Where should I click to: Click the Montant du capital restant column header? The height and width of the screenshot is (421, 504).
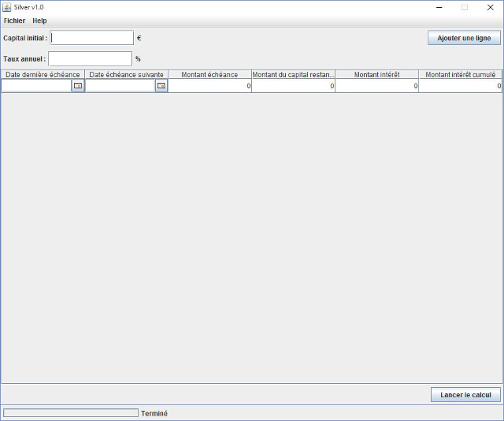pyautogui.click(x=293, y=74)
